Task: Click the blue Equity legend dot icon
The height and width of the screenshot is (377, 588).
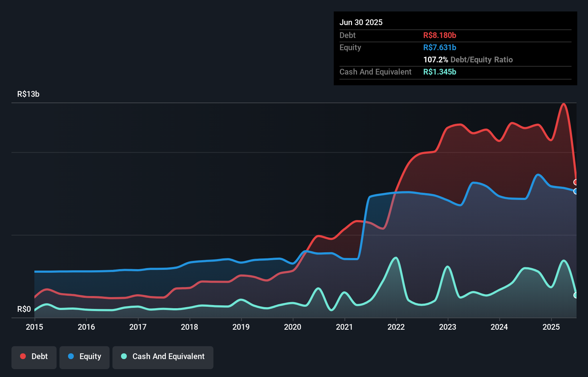Action: coord(70,356)
